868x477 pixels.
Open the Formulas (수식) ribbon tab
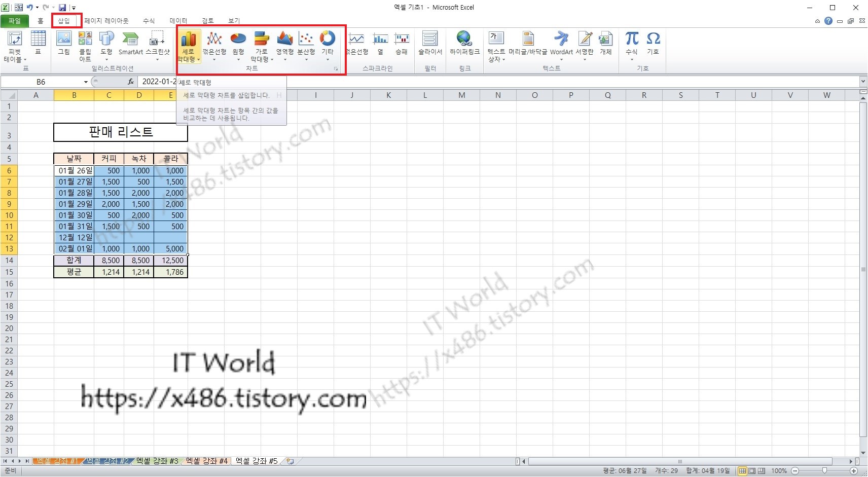point(149,21)
